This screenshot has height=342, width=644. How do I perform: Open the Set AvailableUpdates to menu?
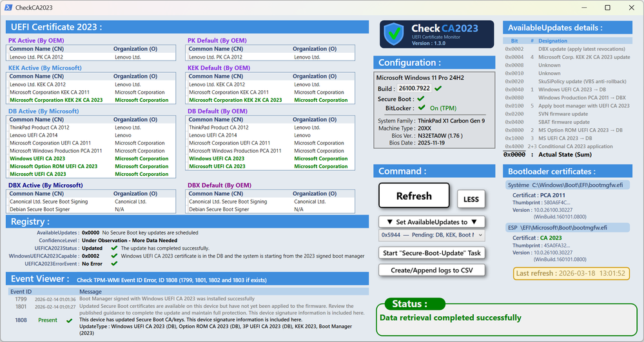432,222
